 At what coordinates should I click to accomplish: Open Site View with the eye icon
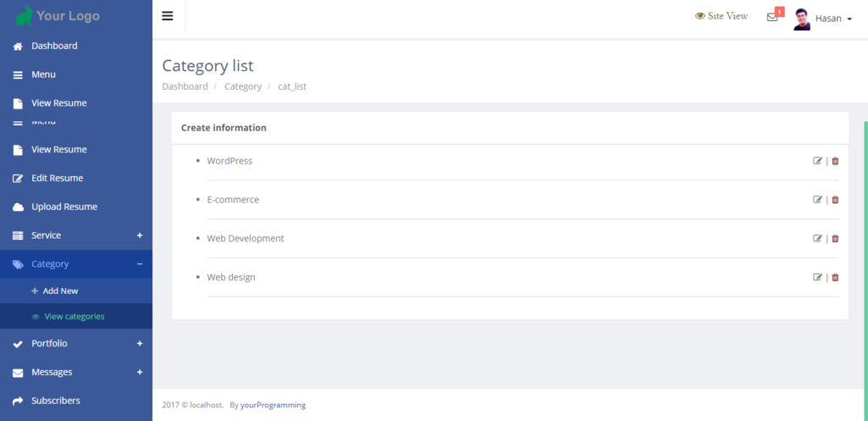700,16
